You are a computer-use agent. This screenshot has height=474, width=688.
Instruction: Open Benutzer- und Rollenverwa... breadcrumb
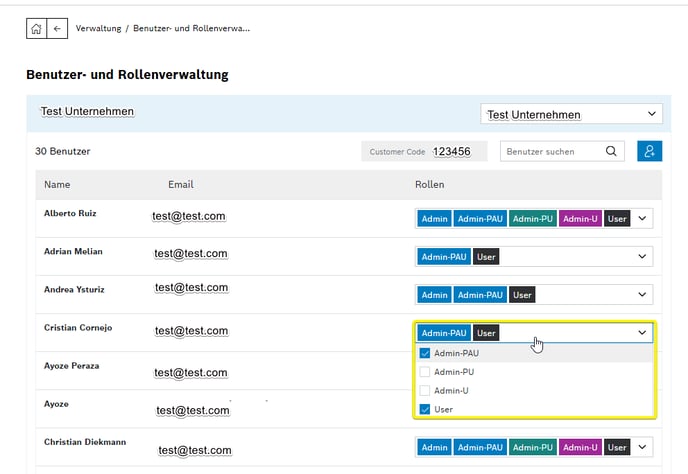click(191, 29)
